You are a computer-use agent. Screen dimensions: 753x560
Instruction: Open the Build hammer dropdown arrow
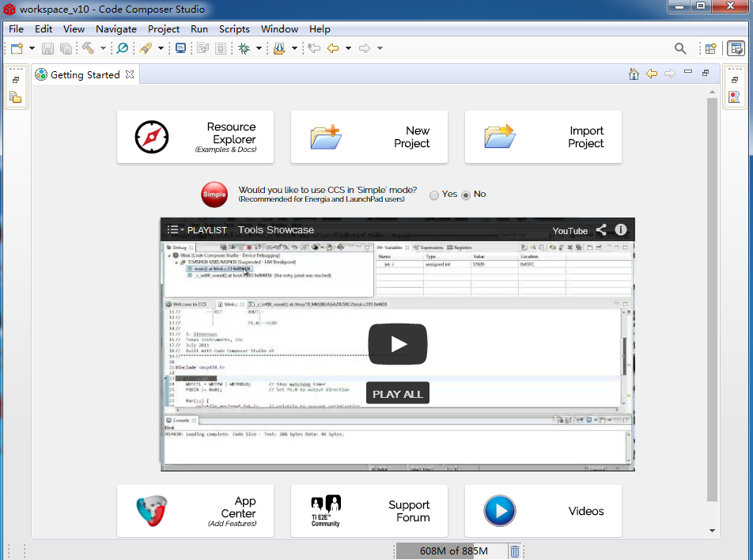point(103,48)
